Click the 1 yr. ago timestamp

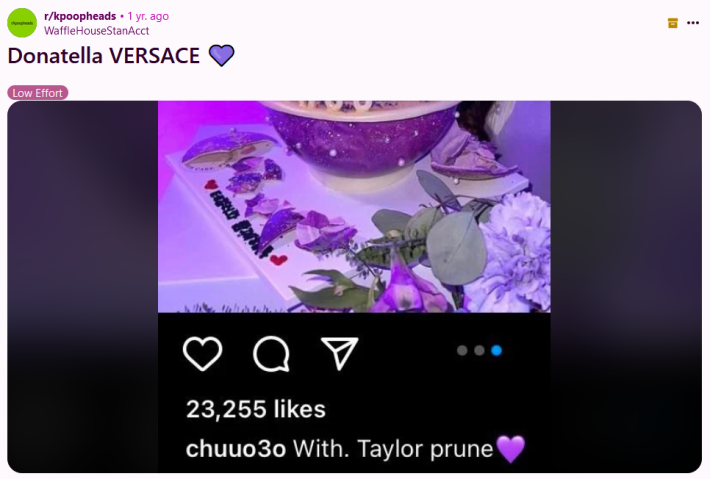click(x=148, y=16)
